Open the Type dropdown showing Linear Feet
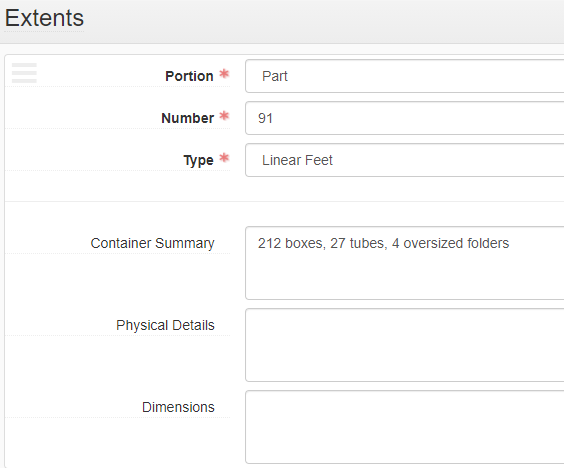The height and width of the screenshot is (468, 564). (x=405, y=160)
